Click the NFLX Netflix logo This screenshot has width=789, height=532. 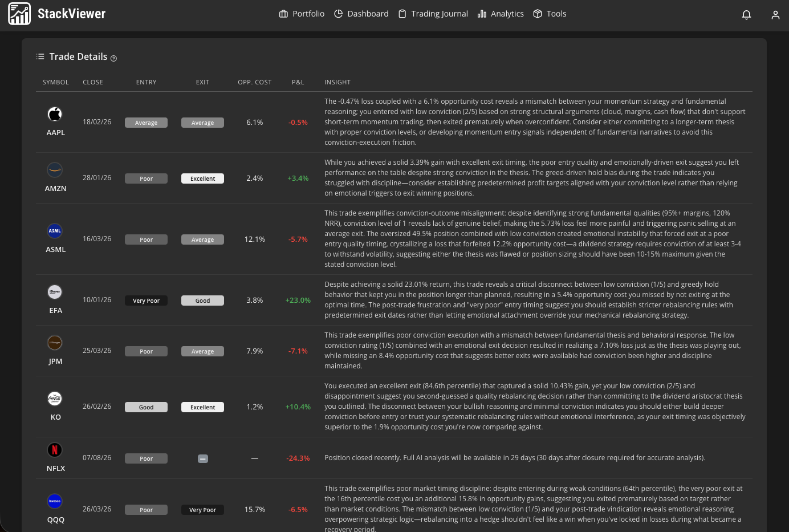55,450
